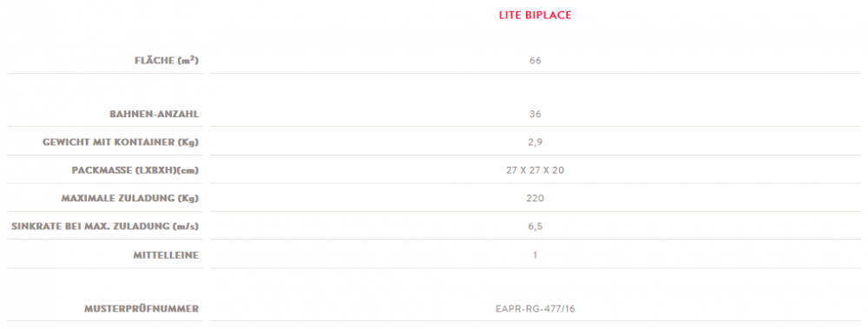Viewport: 868px width, 329px height.
Task: Click the certification number EAPR-RG-477/16
Action: pos(535,309)
